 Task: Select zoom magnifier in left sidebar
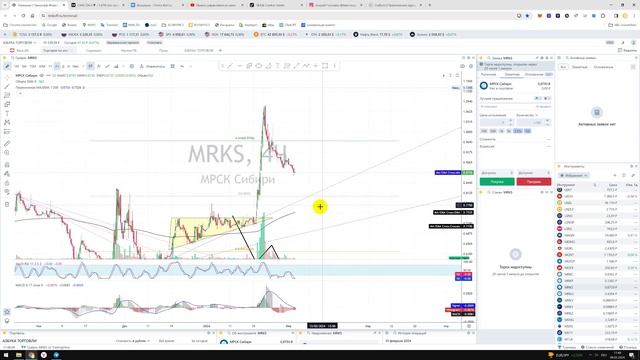7,153
